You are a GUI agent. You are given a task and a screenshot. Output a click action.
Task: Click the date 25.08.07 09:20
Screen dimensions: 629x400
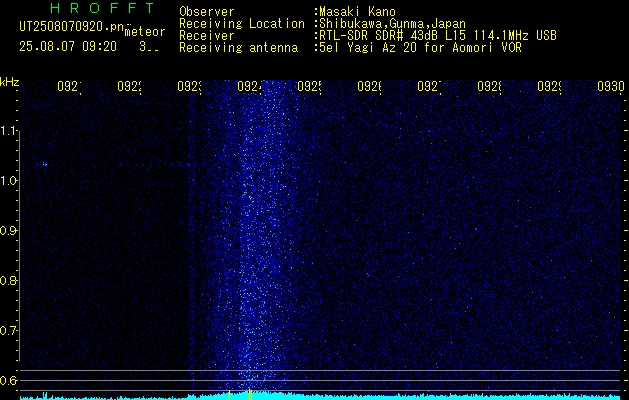tap(68, 47)
